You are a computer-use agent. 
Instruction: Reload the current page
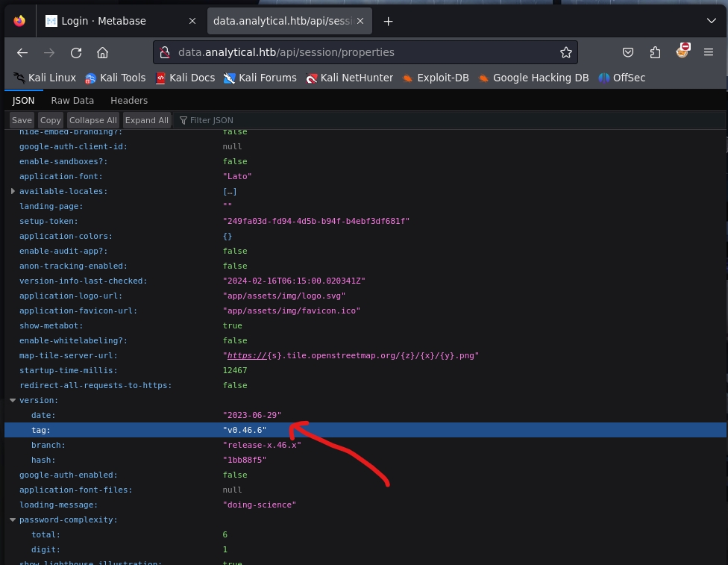(x=76, y=52)
